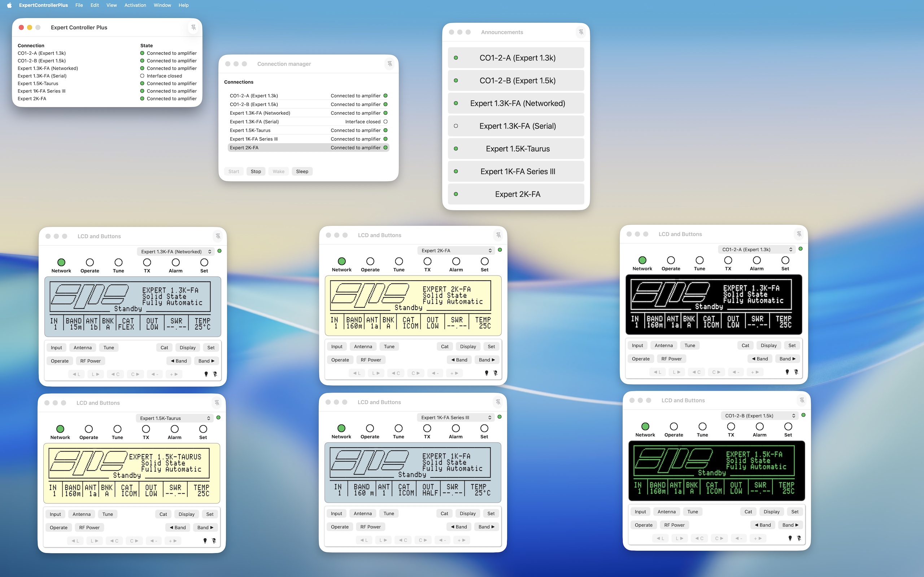The width and height of the screenshot is (924, 577).
Task: Click the Apple menu icon
Action: [9, 5]
